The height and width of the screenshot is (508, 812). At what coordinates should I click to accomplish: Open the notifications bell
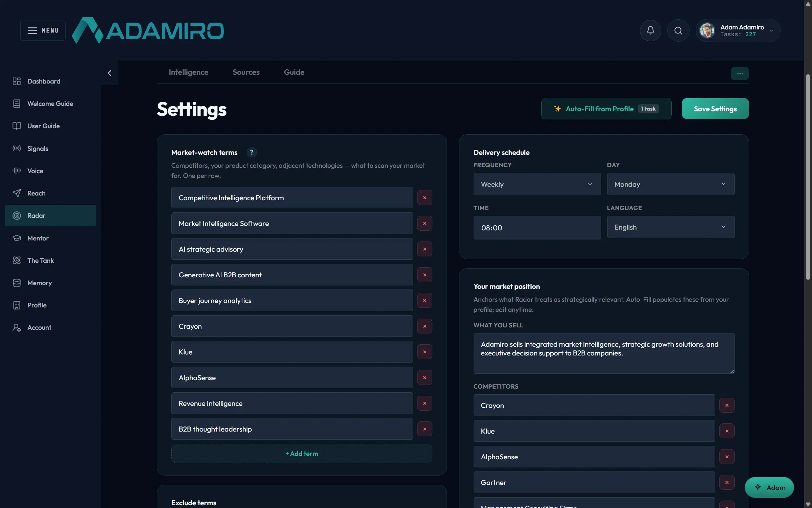[x=650, y=30]
